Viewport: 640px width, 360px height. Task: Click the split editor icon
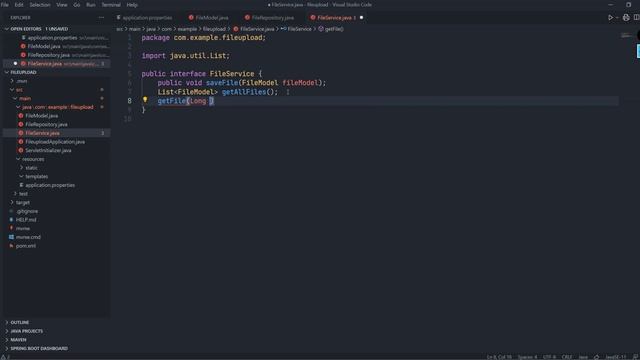[x=636, y=18]
